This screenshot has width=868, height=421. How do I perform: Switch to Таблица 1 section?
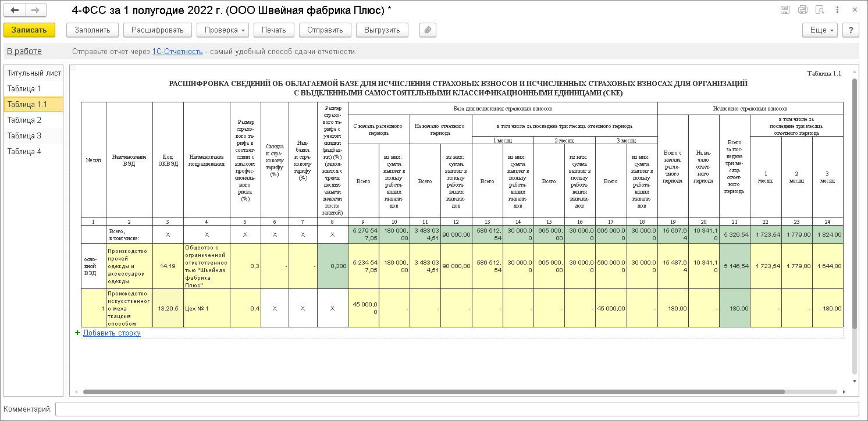pyautogui.click(x=34, y=88)
